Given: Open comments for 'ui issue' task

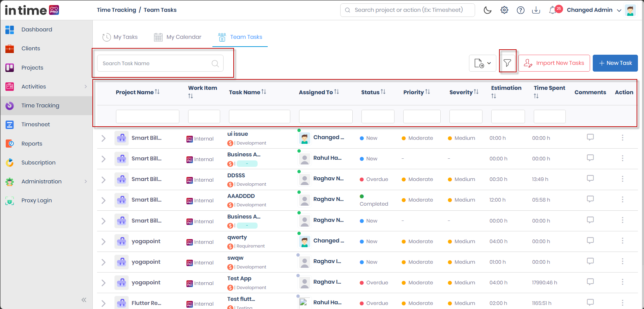Looking at the screenshot, I should pos(590,137).
